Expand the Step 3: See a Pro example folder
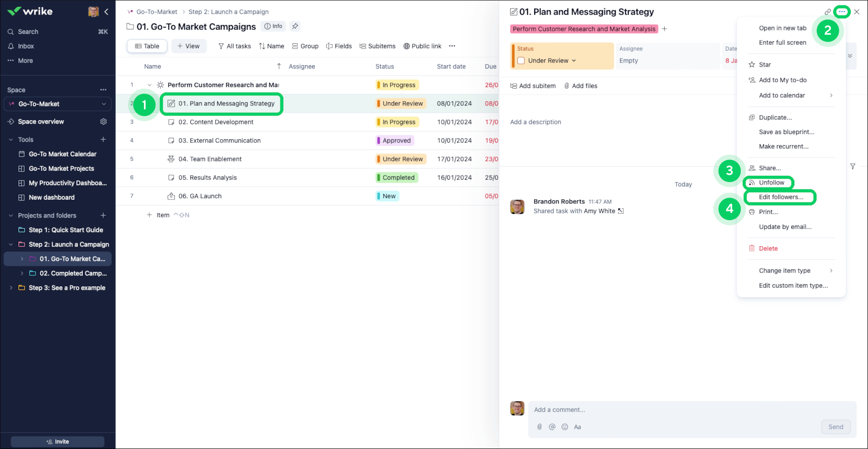This screenshot has height=449, width=868. (11, 288)
